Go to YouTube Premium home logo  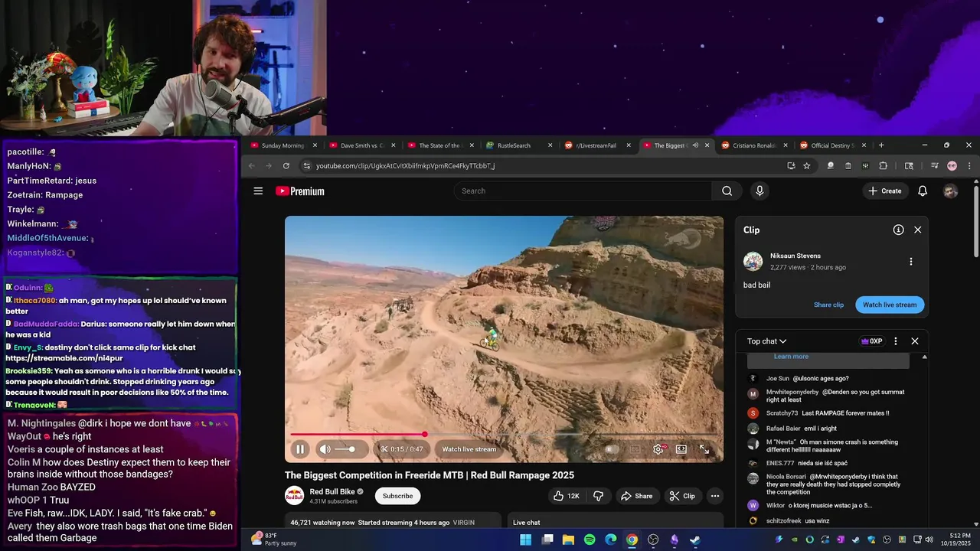coord(300,191)
